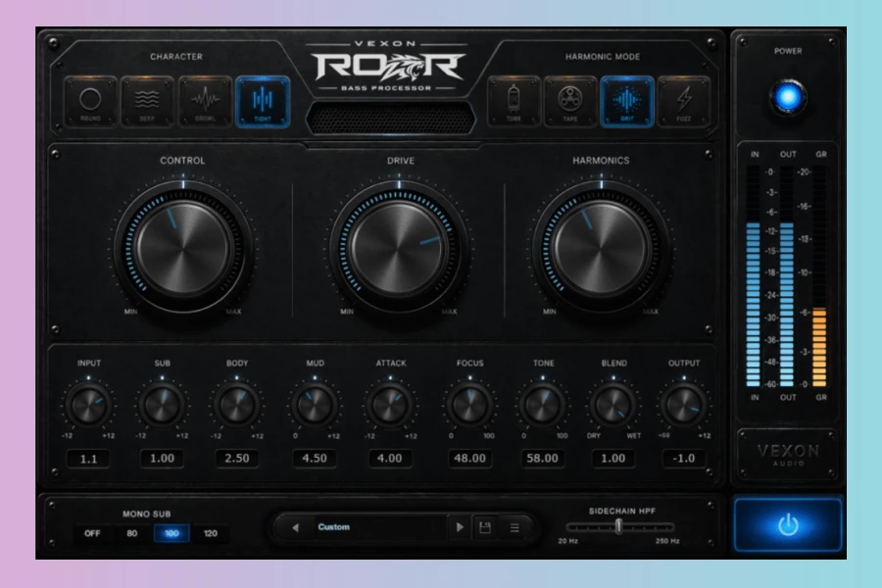Click the Sub value field

click(162, 459)
